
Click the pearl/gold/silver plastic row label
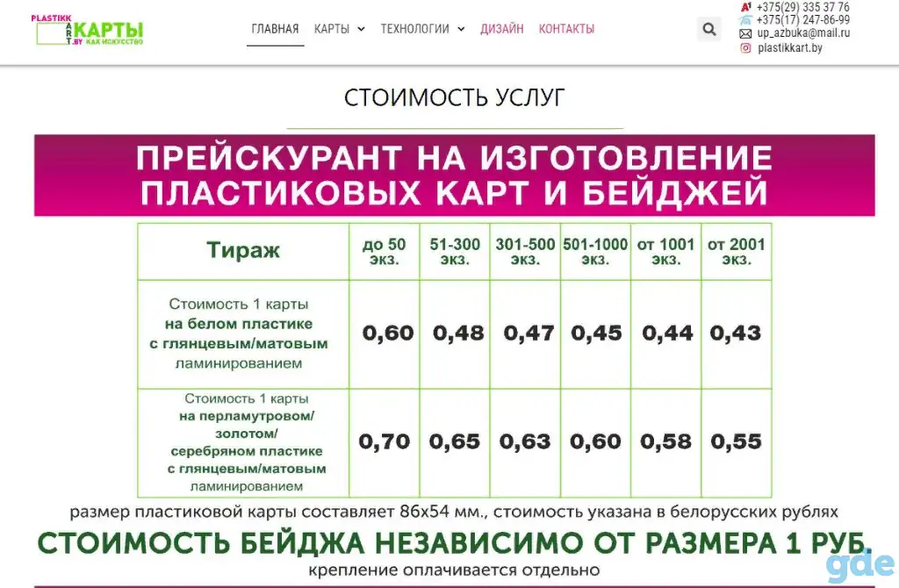coord(247,442)
